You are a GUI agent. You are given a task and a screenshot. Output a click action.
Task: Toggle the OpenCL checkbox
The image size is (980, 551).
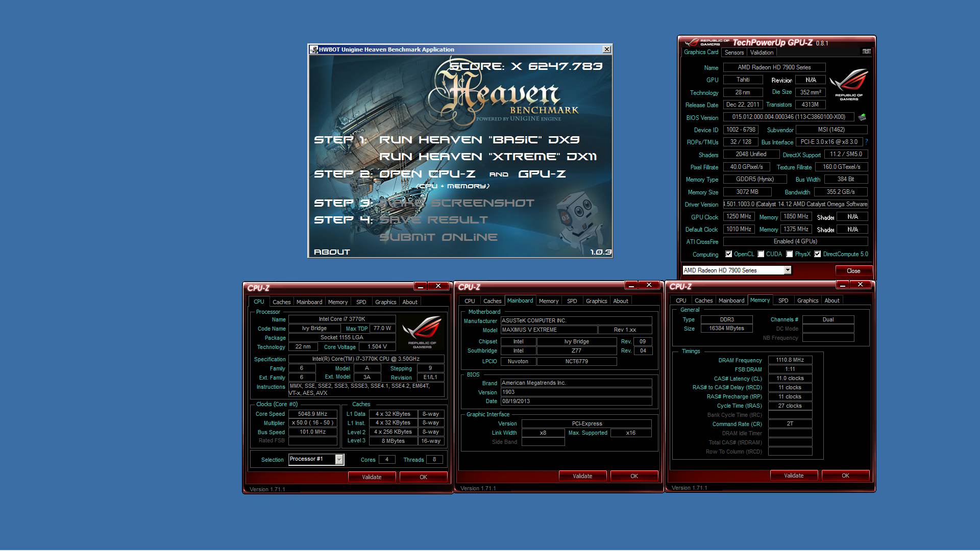[729, 254]
